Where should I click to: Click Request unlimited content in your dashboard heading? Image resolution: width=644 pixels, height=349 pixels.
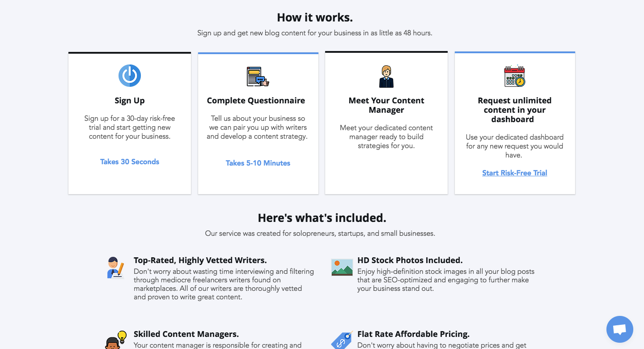coord(515,110)
